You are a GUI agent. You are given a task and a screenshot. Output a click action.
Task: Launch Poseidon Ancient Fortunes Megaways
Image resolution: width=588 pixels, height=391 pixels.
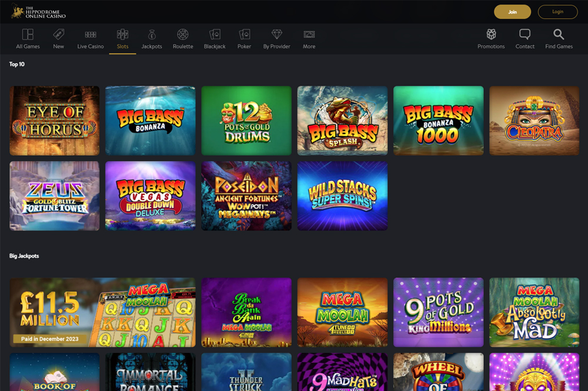(x=246, y=196)
